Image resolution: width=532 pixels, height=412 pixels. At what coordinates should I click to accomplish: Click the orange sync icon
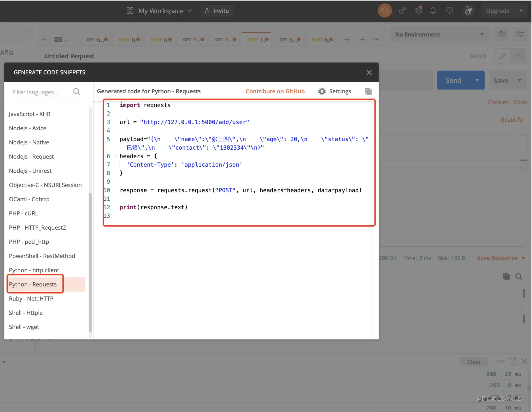click(384, 11)
